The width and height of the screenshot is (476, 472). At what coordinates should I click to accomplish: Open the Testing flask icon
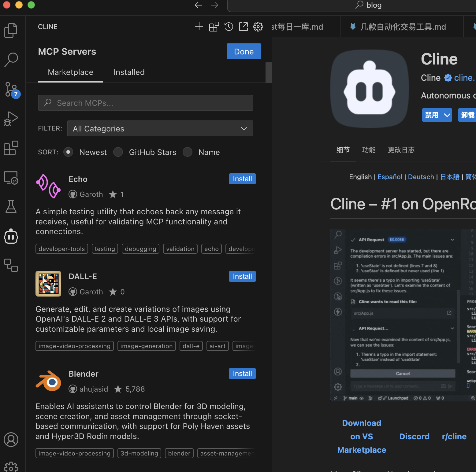pyautogui.click(x=11, y=207)
